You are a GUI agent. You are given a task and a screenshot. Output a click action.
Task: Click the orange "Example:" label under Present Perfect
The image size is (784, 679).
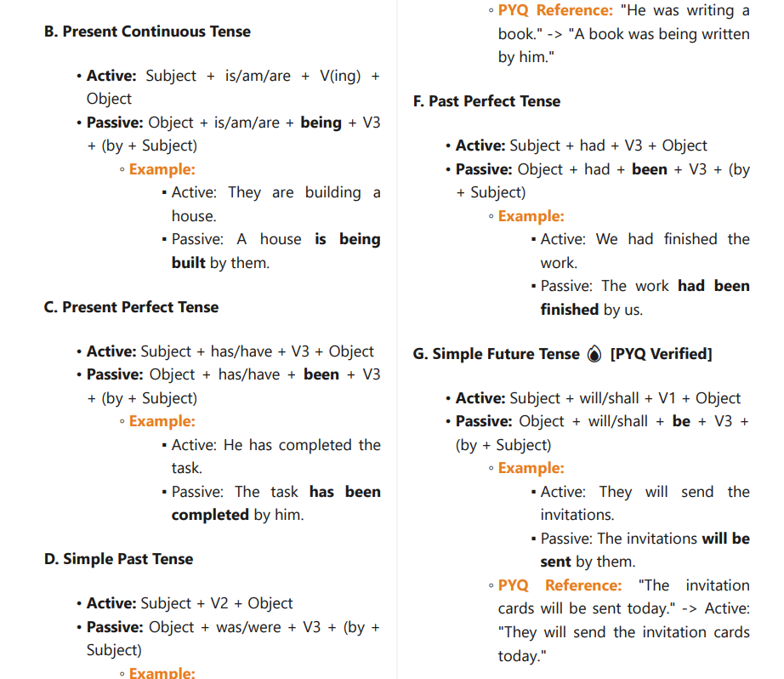162,421
